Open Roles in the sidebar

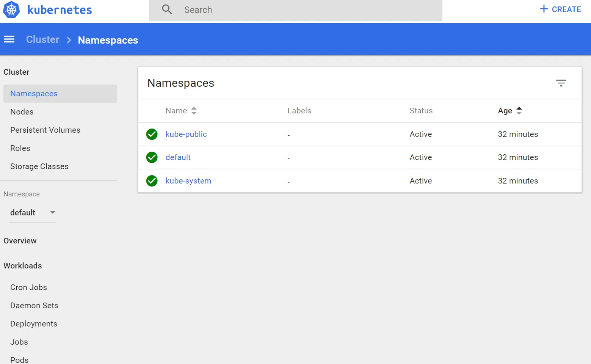point(20,148)
